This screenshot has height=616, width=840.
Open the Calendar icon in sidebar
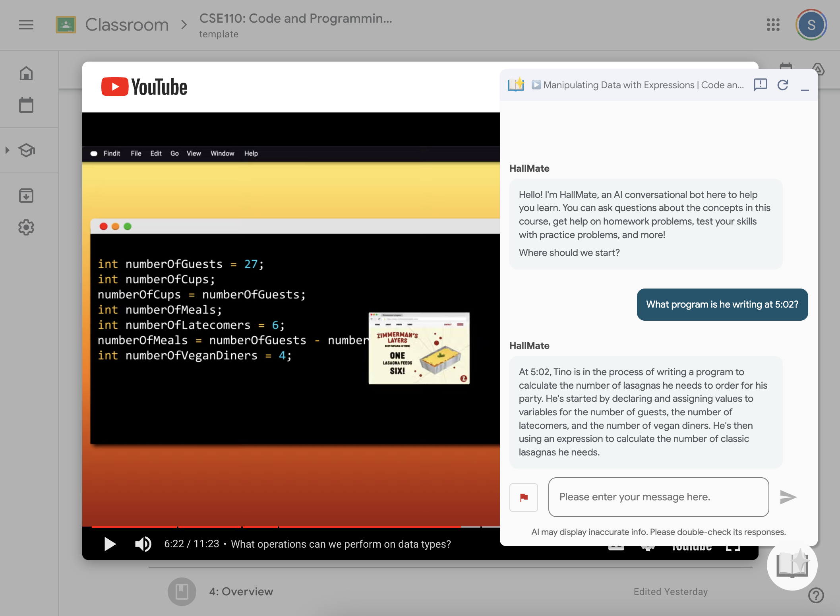26,105
